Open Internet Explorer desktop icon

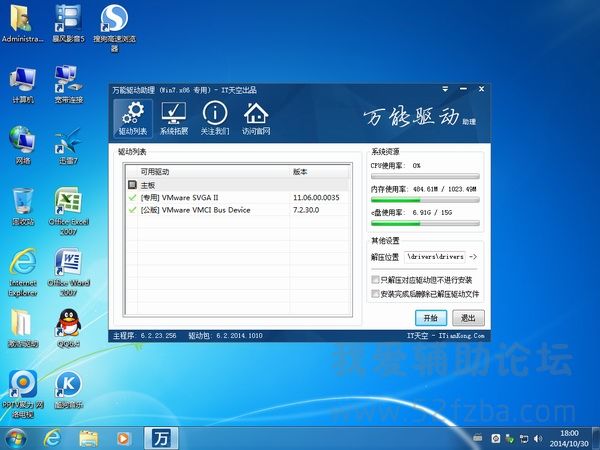point(23,272)
